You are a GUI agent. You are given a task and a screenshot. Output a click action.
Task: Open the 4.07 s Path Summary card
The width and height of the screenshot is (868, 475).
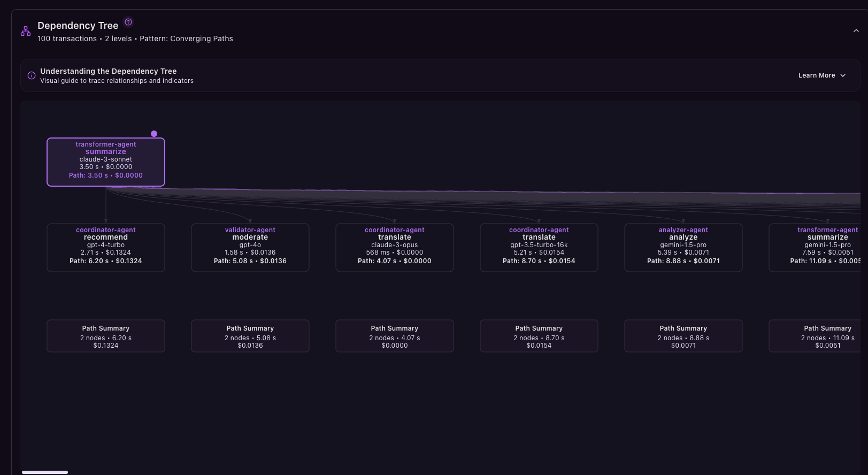point(395,336)
